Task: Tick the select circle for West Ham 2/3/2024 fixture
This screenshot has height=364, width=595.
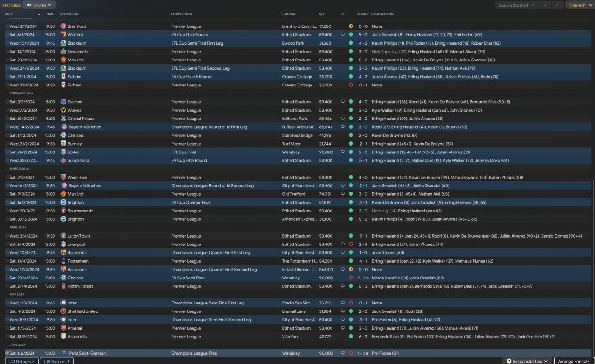Action: click(x=7, y=177)
